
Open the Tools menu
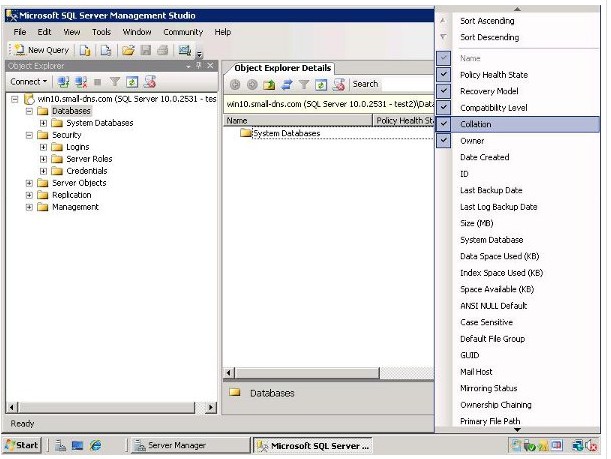[101, 32]
